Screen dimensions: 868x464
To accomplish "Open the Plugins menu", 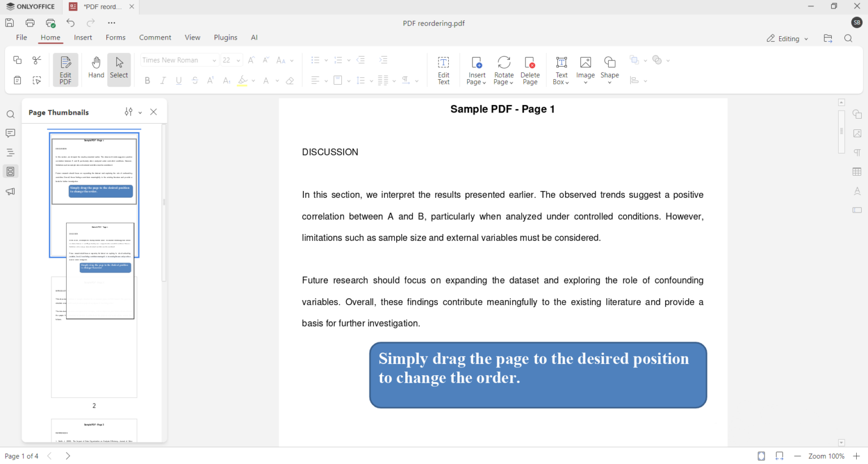I will coord(225,37).
